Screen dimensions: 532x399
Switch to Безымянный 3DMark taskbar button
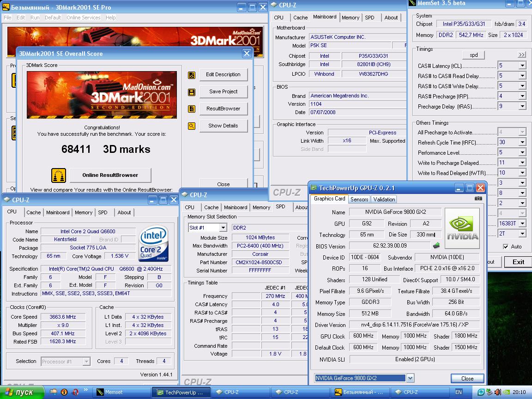pyautogui.click(x=360, y=392)
